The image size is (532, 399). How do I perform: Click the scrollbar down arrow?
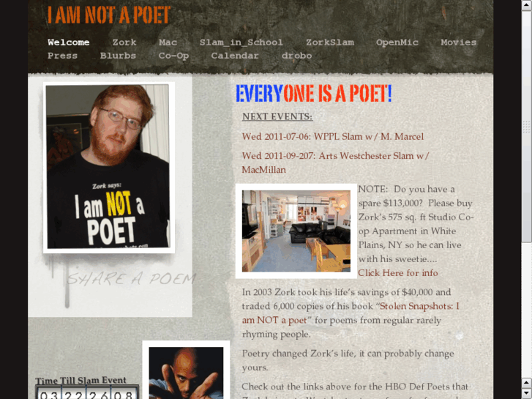[x=527, y=393]
